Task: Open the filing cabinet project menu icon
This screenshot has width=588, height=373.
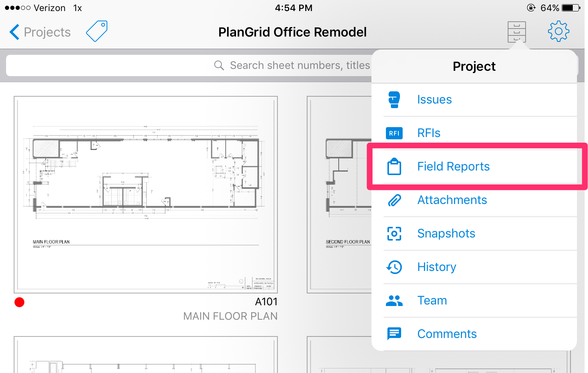Action: pos(516,32)
